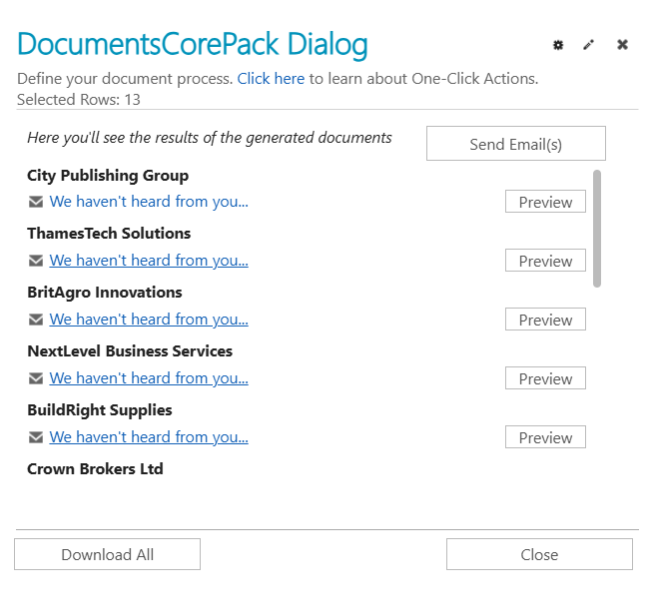Close dialog with the X icon
The width and height of the screenshot is (657, 594).
pyautogui.click(x=622, y=45)
